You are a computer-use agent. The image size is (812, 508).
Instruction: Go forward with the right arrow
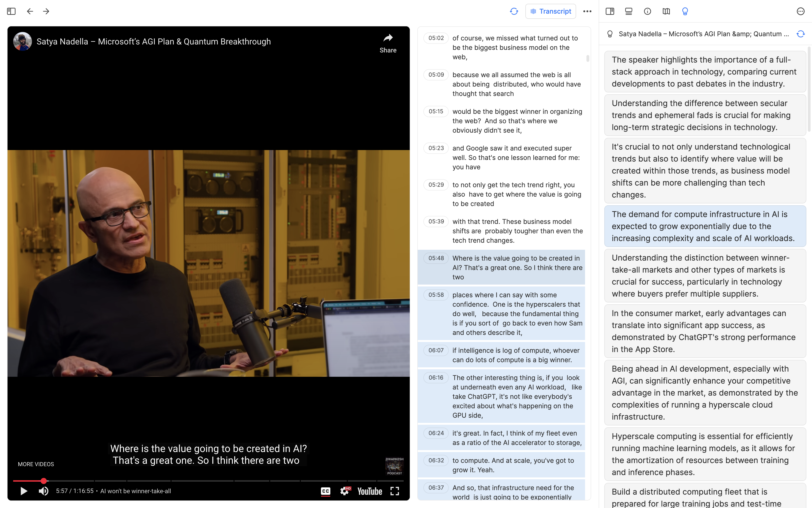(x=46, y=12)
